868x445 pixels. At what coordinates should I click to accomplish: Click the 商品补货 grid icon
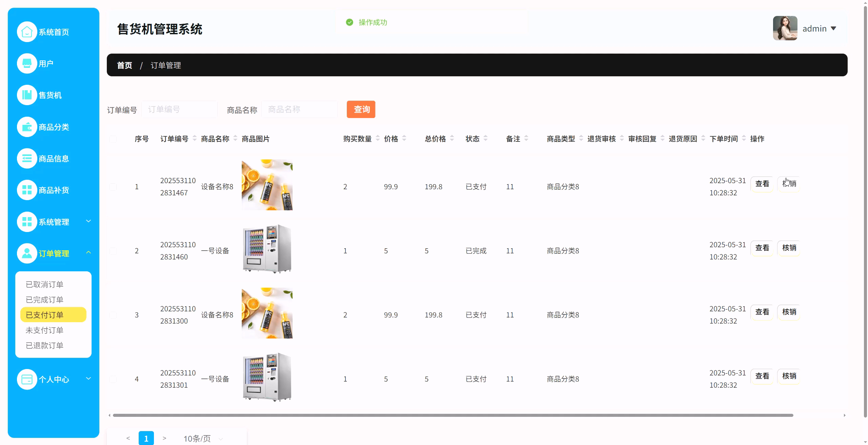point(27,190)
